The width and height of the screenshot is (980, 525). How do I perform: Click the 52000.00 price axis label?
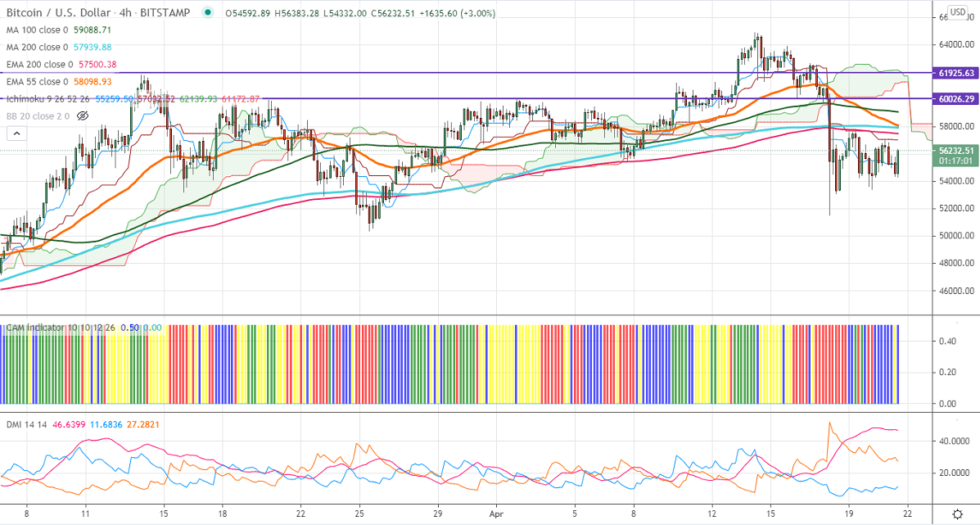click(956, 208)
